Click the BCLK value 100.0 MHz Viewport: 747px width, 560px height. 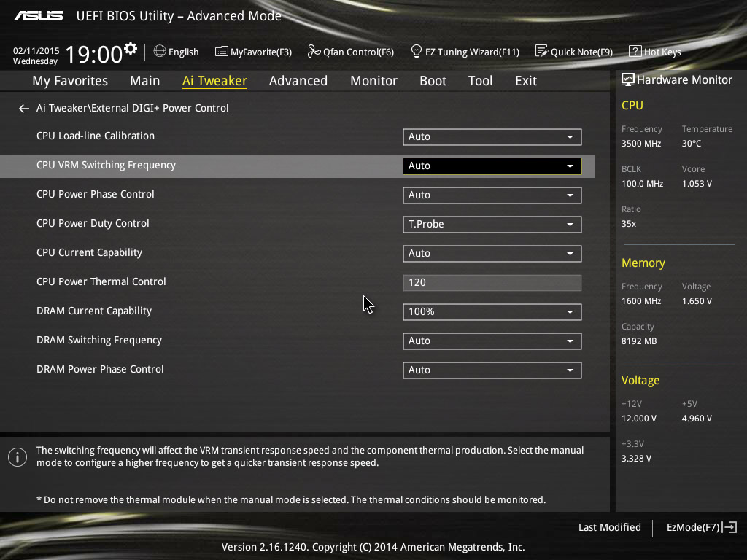click(642, 183)
